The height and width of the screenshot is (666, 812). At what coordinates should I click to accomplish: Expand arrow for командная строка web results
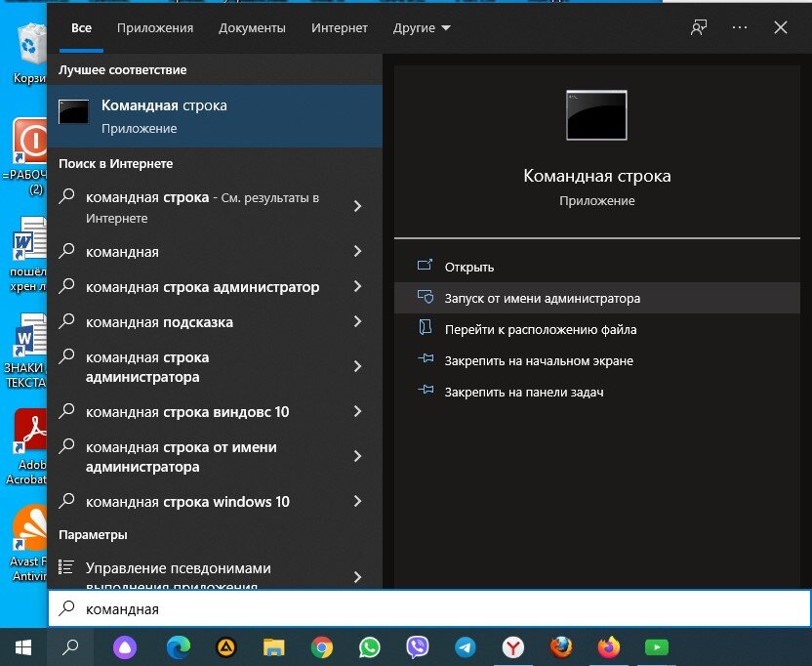pos(357,206)
